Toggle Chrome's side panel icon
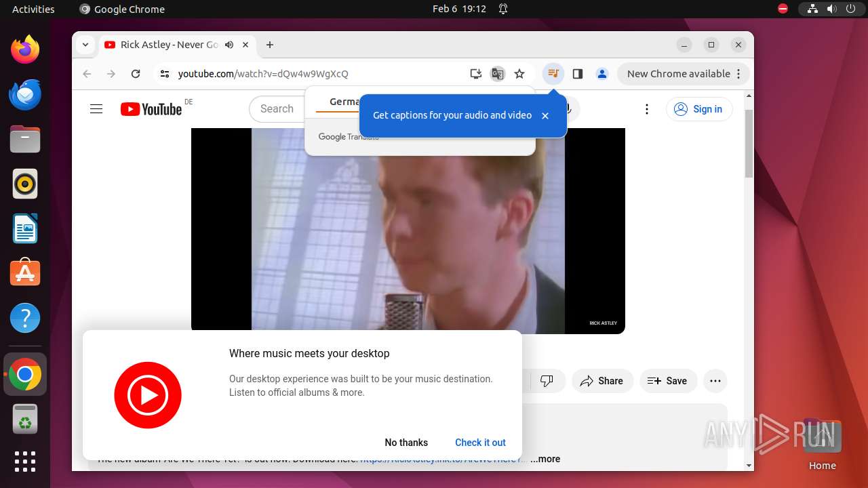The height and width of the screenshot is (488, 868). click(578, 74)
